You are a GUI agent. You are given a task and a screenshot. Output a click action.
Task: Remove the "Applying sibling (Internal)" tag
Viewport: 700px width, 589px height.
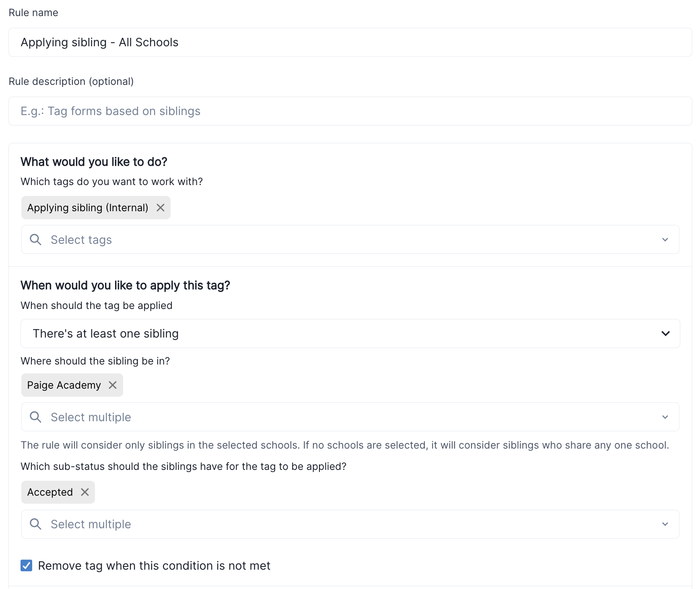pos(161,208)
